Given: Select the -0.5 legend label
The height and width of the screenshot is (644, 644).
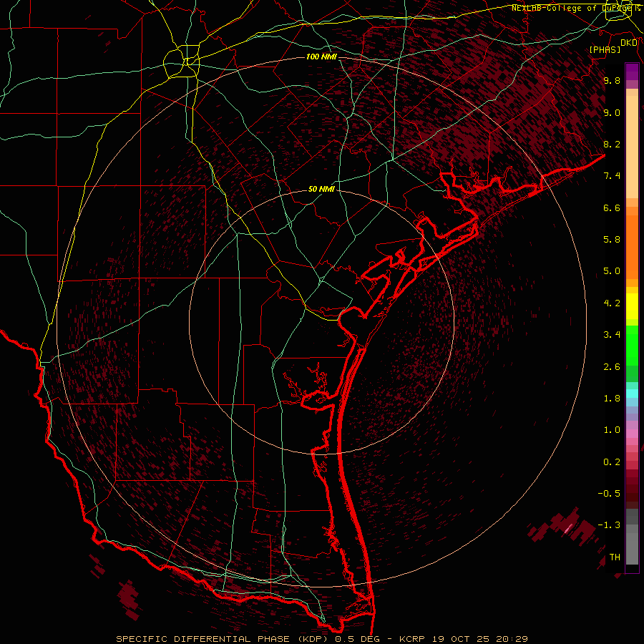Looking at the screenshot, I should [609, 494].
